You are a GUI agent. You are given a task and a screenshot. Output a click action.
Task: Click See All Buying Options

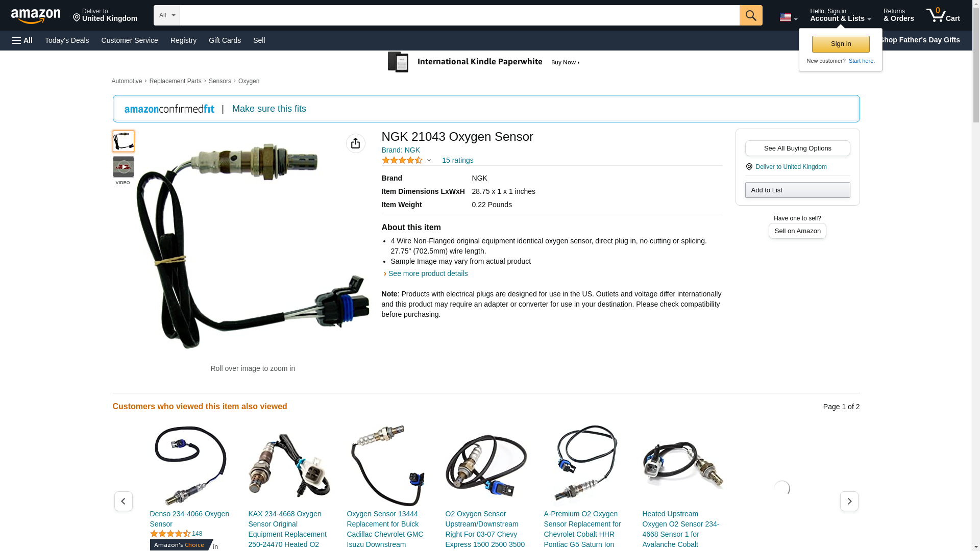pyautogui.click(x=797, y=148)
